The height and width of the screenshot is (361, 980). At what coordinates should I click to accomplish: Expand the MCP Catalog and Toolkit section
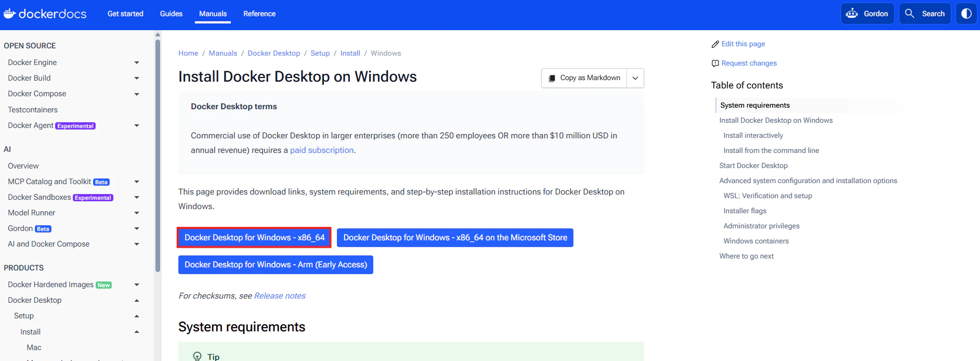point(137,182)
